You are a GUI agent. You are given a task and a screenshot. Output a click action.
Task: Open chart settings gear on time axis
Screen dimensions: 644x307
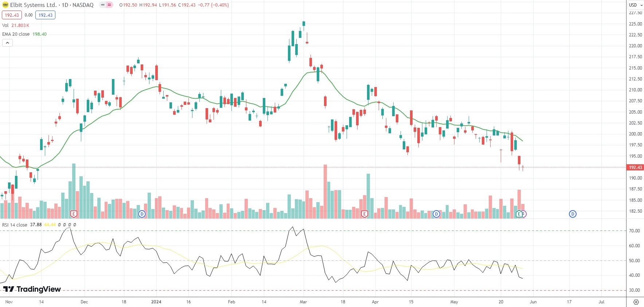point(636,302)
